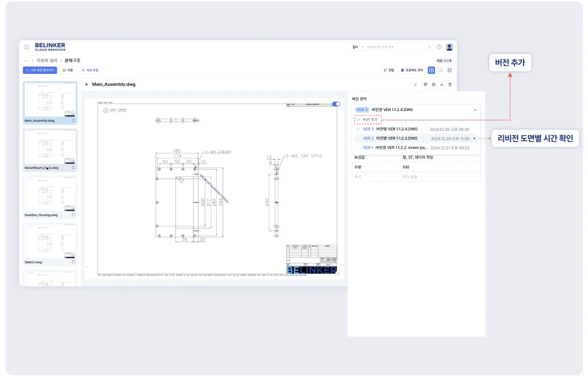
Task: Collapse the VER 3 version dropdown
Action: coord(475,109)
